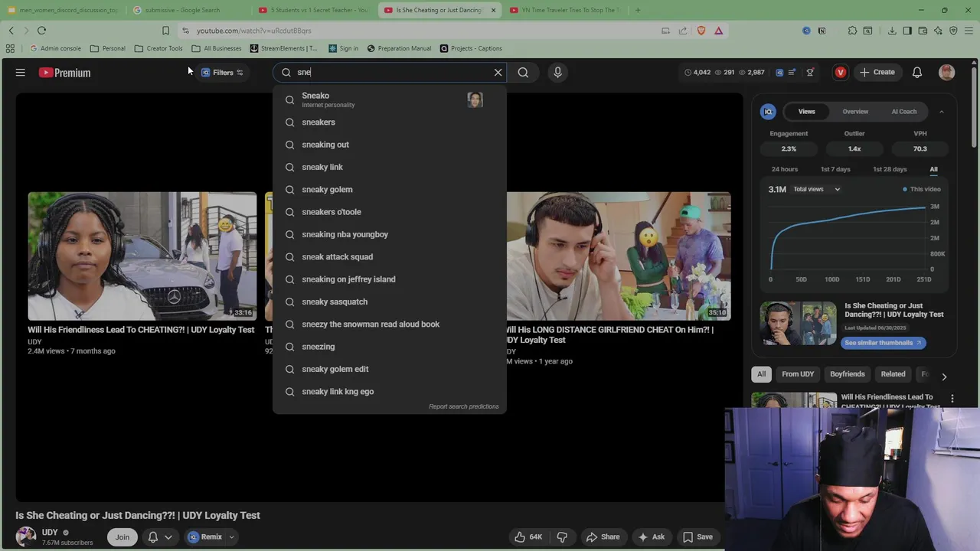Open YouTube notifications bell
980x551 pixels.
[916, 72]
